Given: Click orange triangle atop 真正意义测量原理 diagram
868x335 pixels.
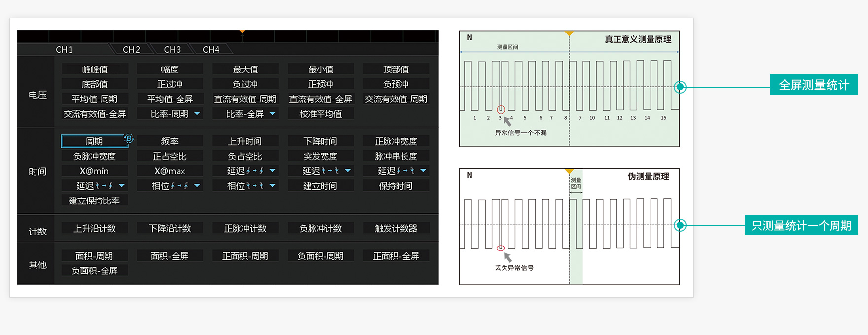Looking at the screenshot, I should (x=569, y=34).
